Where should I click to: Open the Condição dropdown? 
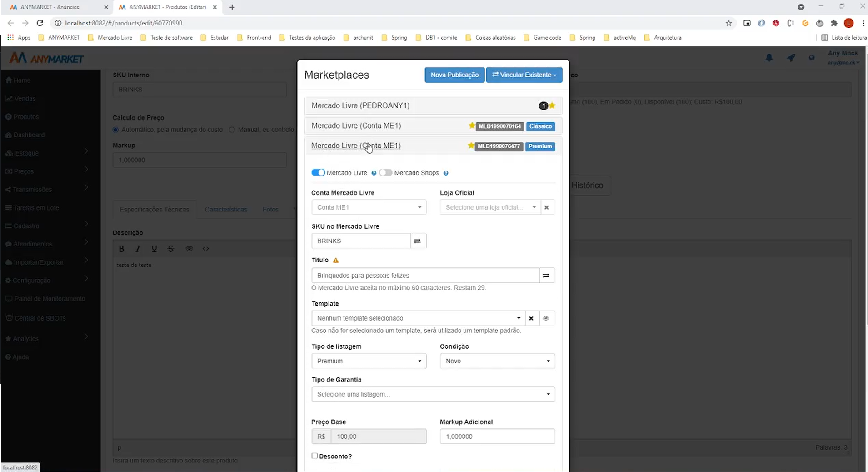coord(497,361)
